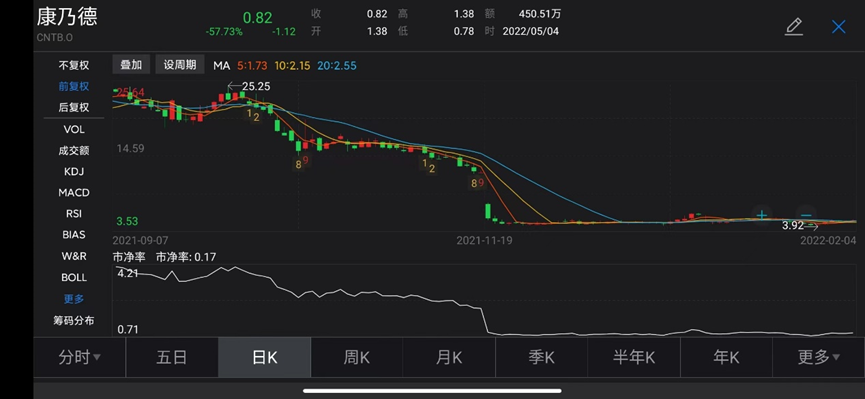Switch to 月K tab

448,358
